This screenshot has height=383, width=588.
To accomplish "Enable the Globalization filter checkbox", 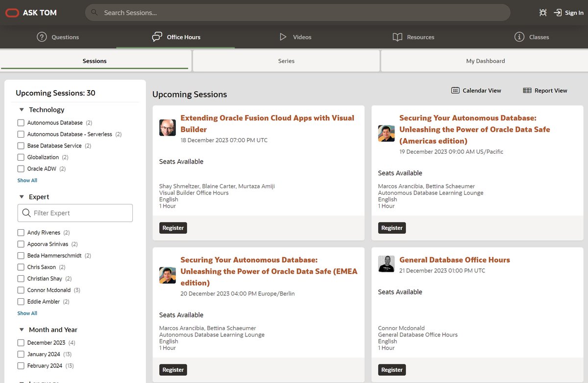I will pos(21,157).
